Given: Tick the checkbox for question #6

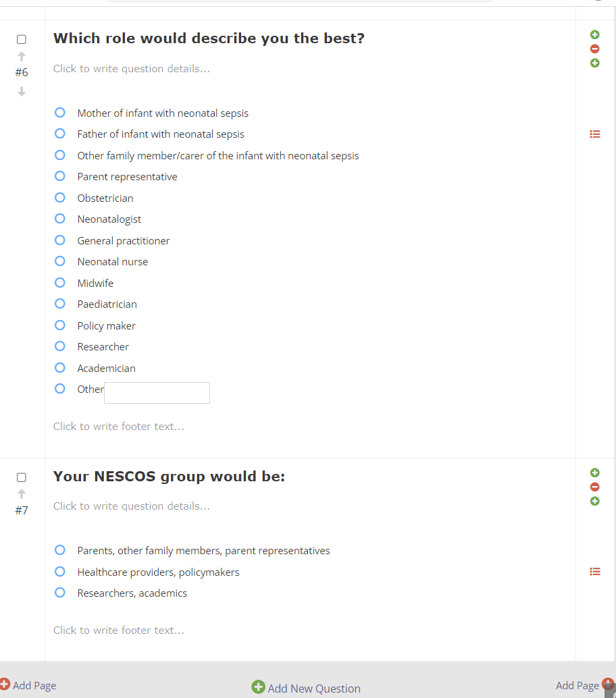Looking at the screenshot, I should tap(22, 40).
